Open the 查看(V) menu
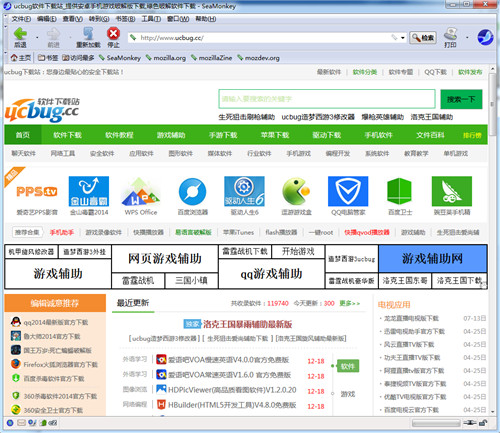 point(72,19)
